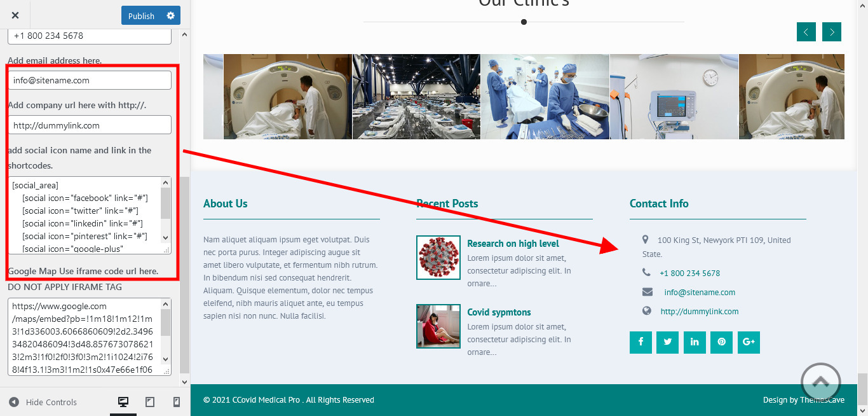Hide Controls in the customizer
Screen dimensions: 868x416
tap(43, 402)
